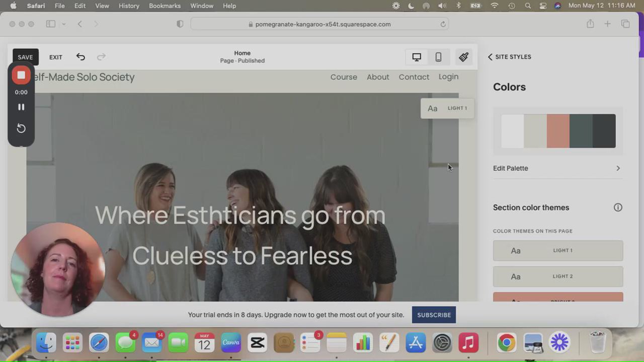Open Mail from the Dock

[x=152, y=343]
